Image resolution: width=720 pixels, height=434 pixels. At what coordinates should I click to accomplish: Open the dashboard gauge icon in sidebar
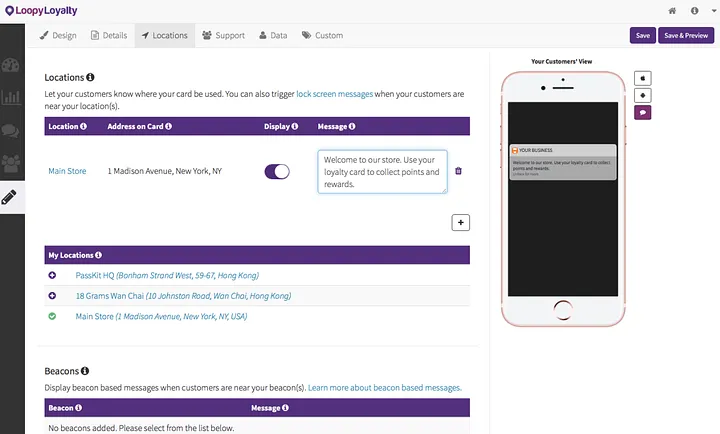(10, 65)
